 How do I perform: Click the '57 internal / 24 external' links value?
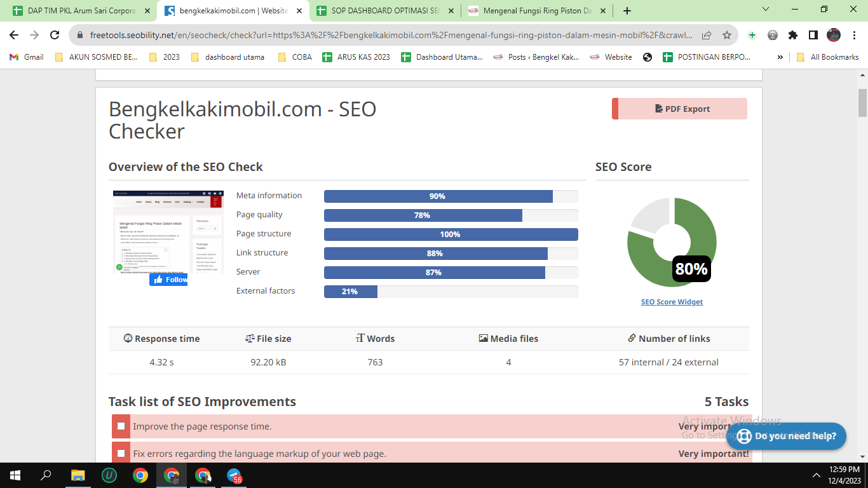668,362
